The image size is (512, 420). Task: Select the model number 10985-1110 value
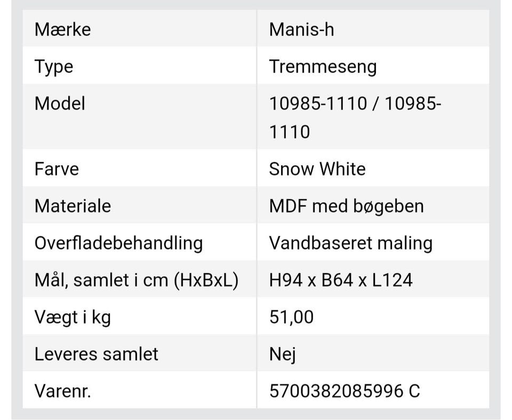[355, 117]
